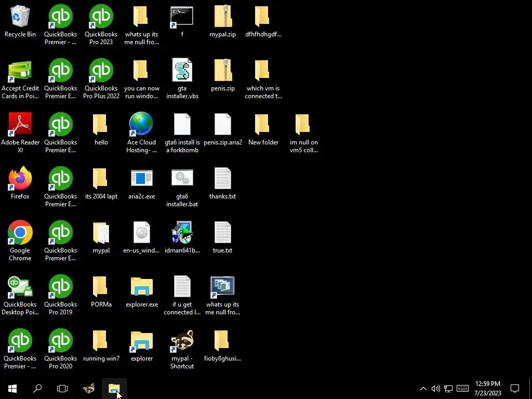This screenshot has width=532, height=399.
Task: Select the mypal folder on the desktop
Action: click(101, 237)
